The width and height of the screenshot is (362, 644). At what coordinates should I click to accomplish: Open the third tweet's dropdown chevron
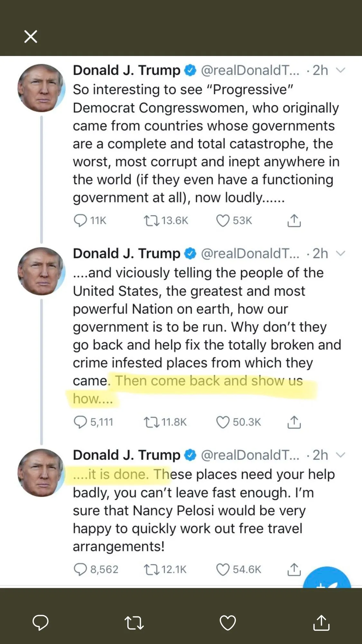(x=340, y=455)
